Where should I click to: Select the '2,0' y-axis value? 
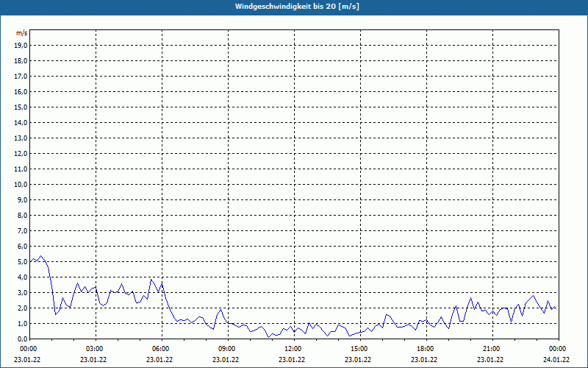23,308
